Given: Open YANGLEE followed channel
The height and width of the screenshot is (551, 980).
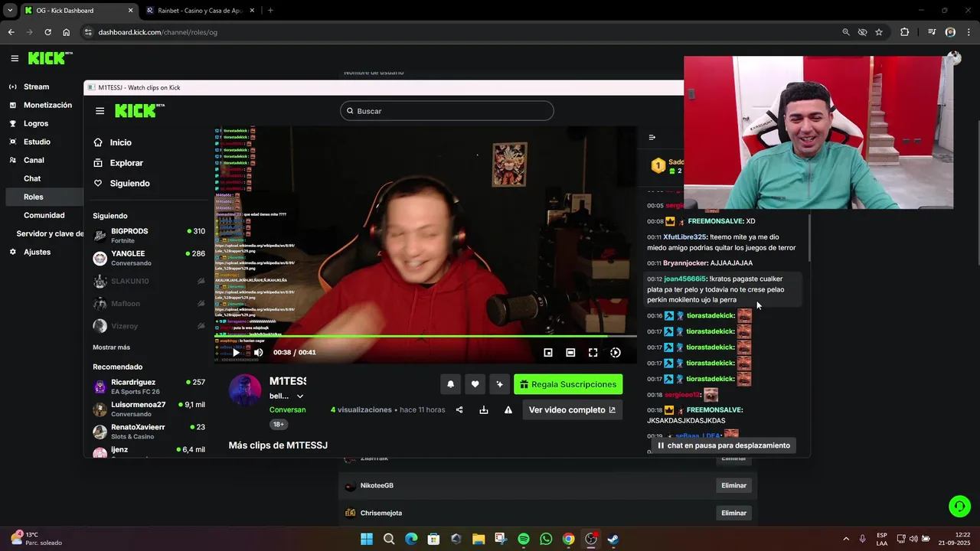Looking at the screenshot, I should (149, 258).
